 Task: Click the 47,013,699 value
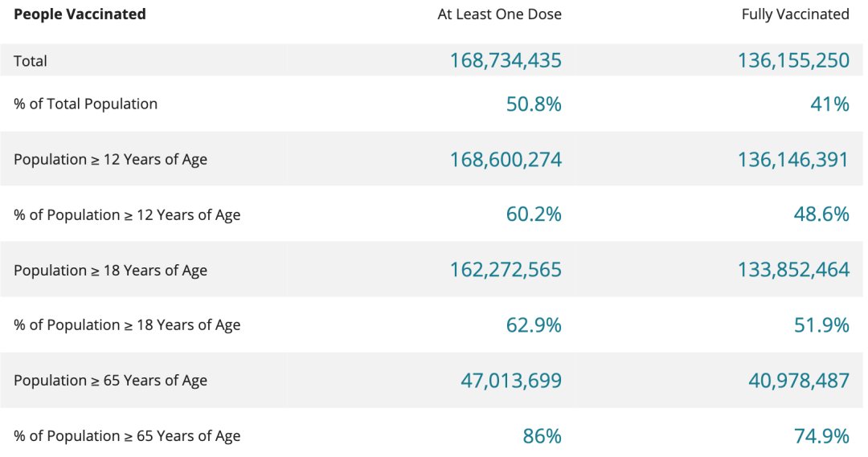511,381
